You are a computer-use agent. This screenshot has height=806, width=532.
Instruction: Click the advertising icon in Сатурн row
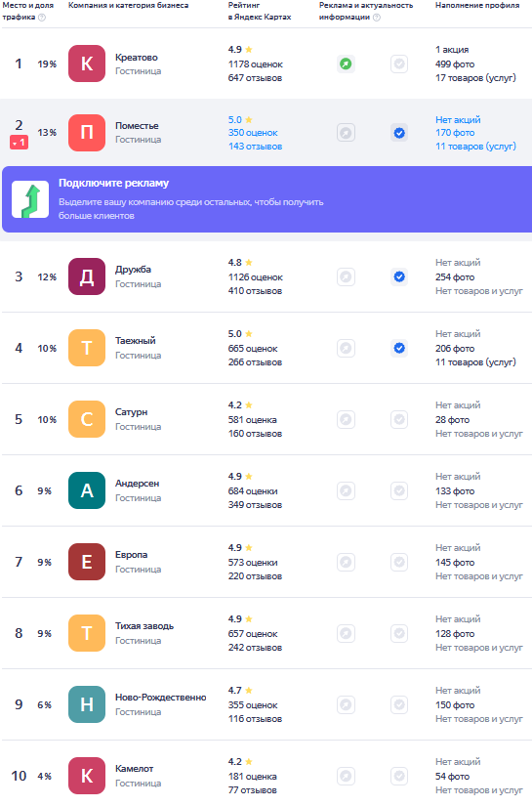click(x=347, y=420)
